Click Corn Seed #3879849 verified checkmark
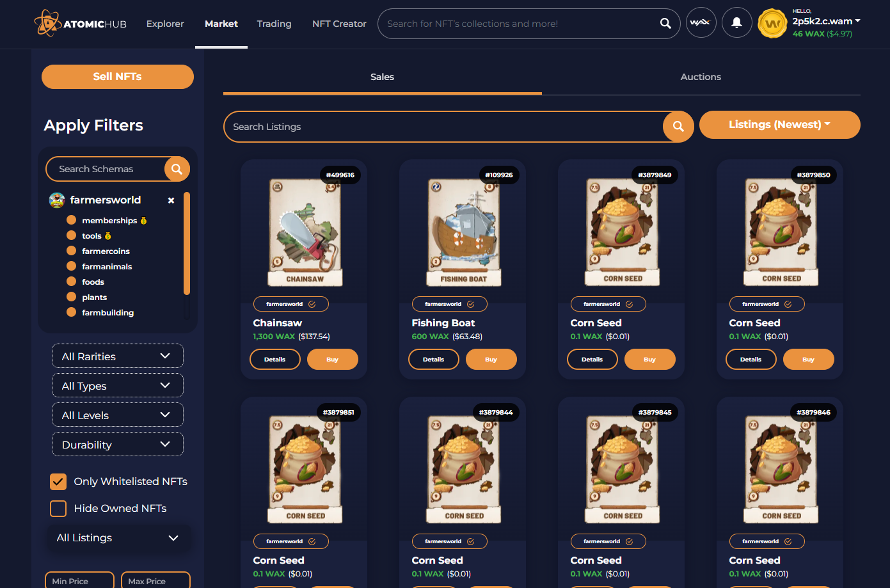The width and height of the screenshot is (890, 588). tap(629, 304)
